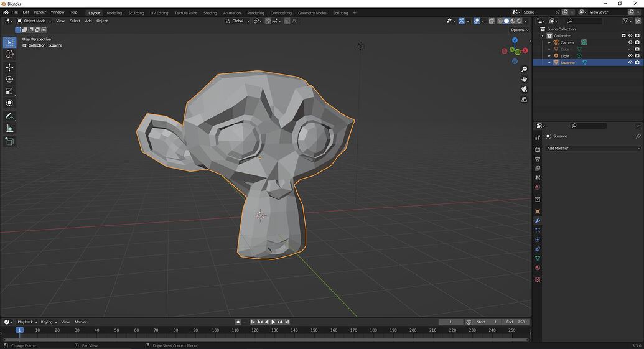Viewport: 644px width, 349px height.
Task: Open Global transform orientation dropdown
Action: coord(238,21)
